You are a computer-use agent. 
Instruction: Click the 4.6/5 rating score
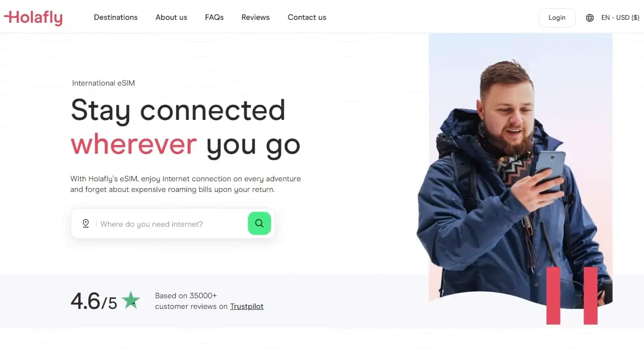[x=94, y=302]
